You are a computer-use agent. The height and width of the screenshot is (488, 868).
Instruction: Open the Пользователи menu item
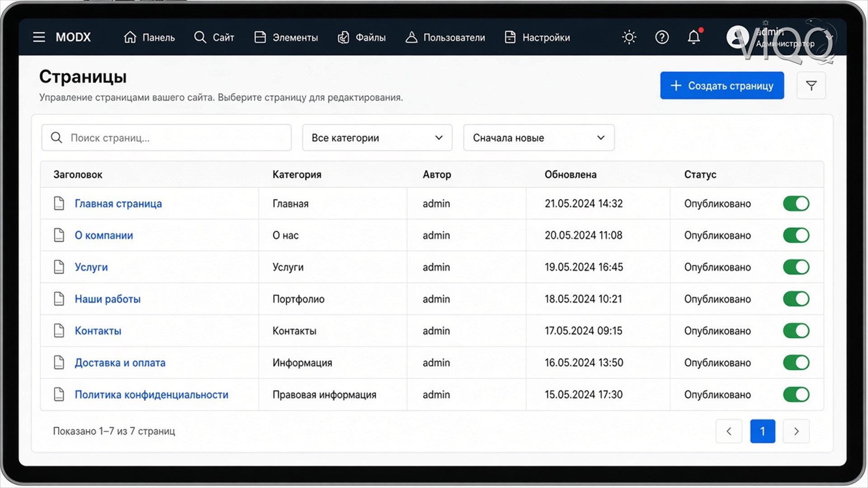tap(445, 37)
